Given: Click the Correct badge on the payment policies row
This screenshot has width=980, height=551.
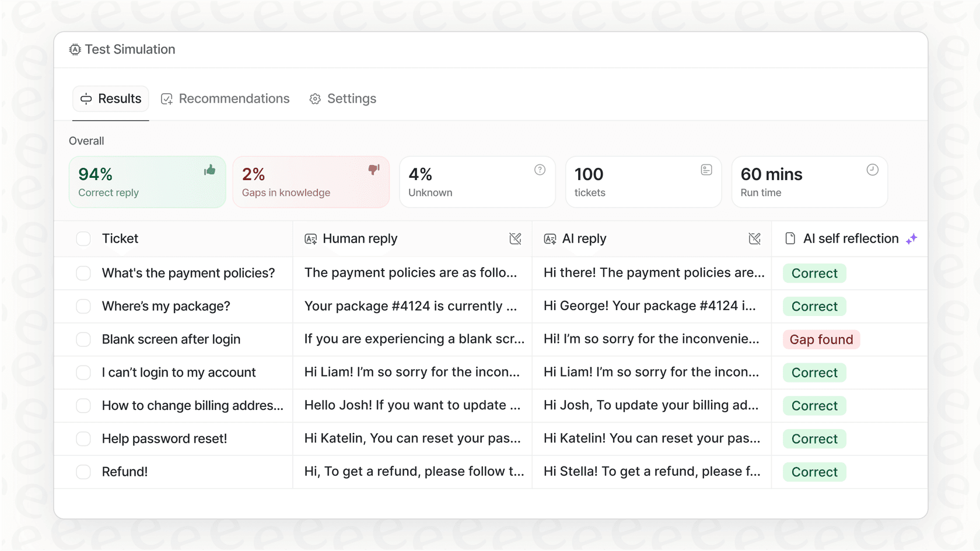Looking at the screenshot, I should pos(814,273).
